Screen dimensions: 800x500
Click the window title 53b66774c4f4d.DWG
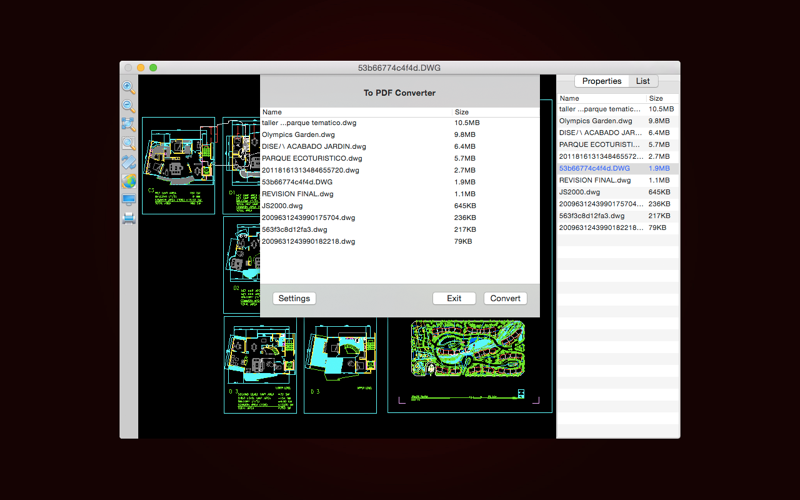click(x=399, y=68)
